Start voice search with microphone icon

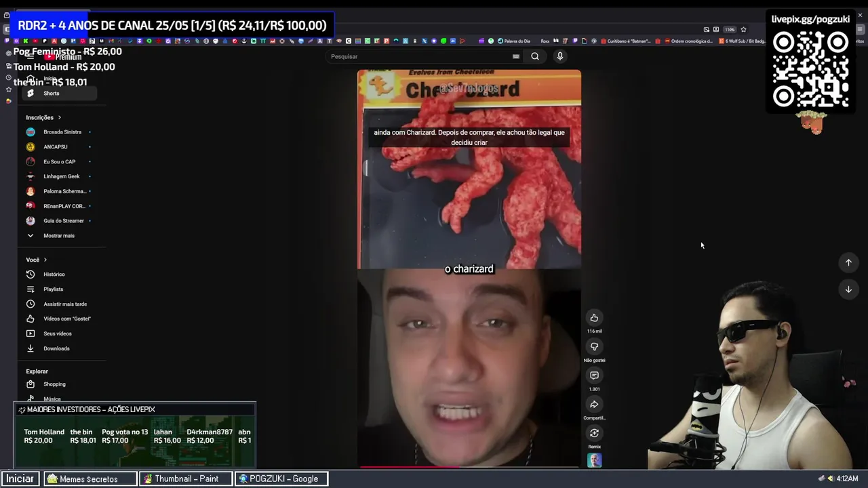(x=560, y=56)
